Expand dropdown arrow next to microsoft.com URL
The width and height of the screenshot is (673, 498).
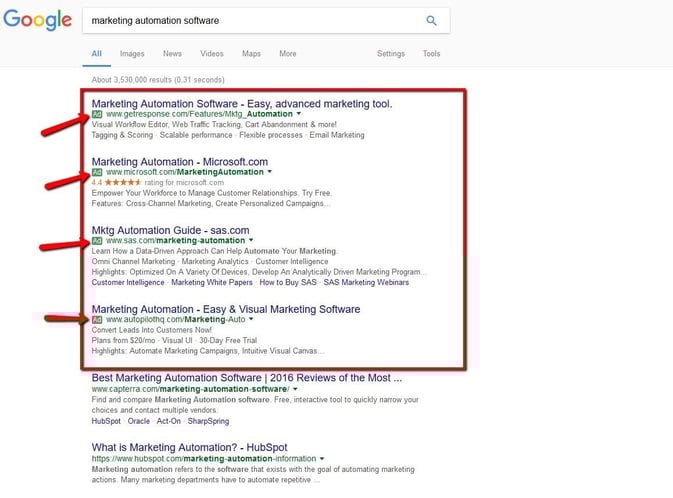coord(270,172)
